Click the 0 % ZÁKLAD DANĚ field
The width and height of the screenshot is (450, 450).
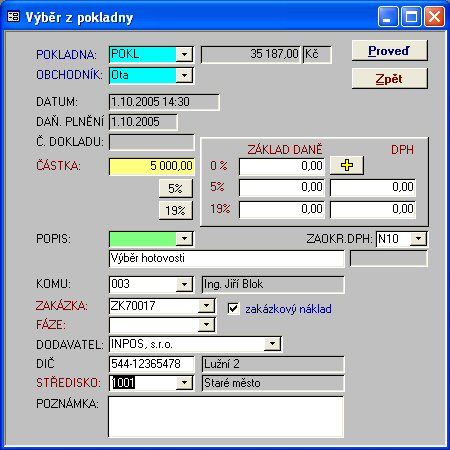pyautogui.click(x=282, y=166)
